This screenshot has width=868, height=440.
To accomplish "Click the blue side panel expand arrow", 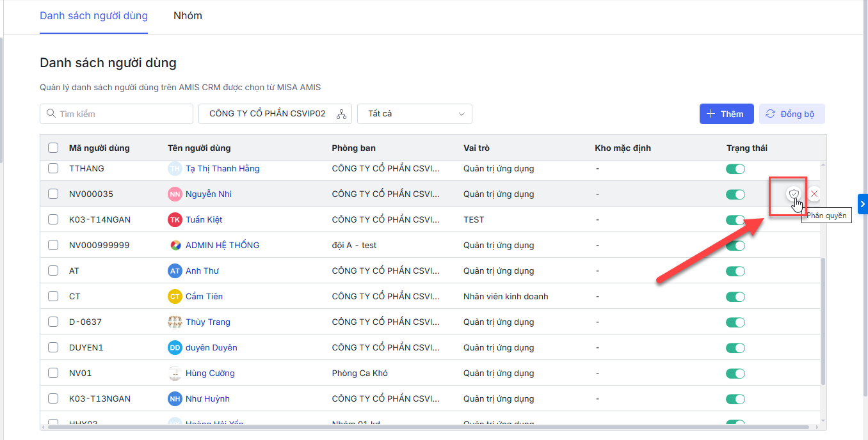I will point(862,204).
